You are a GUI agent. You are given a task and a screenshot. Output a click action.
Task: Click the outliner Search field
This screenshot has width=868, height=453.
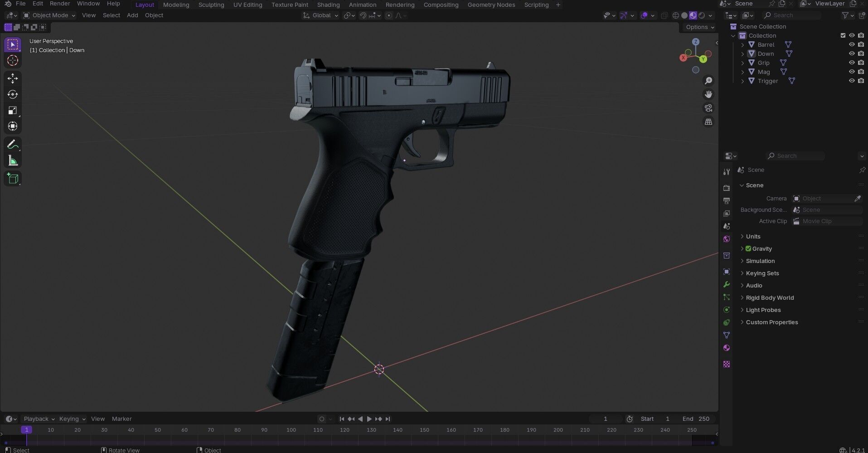click(x=792, y=15)
